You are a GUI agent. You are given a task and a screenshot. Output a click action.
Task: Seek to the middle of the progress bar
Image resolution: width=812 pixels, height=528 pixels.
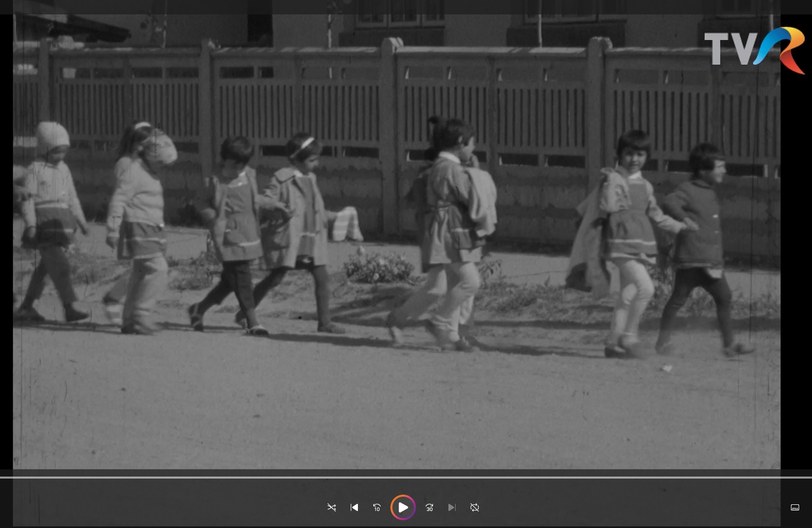[406, 478]
